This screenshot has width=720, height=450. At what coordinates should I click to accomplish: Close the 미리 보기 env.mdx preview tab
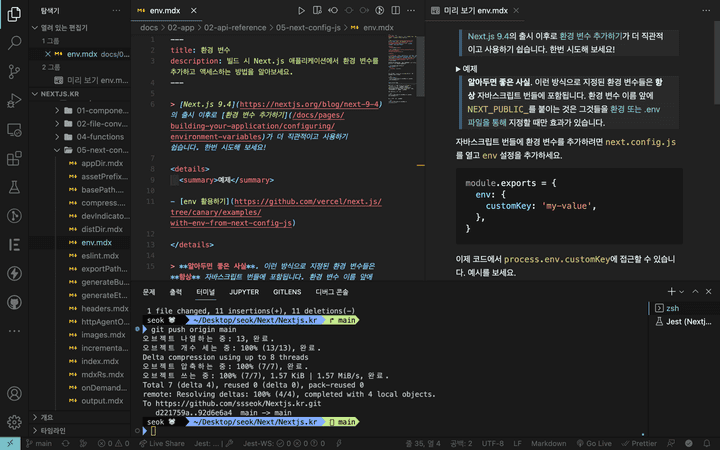tap(516, 11)
